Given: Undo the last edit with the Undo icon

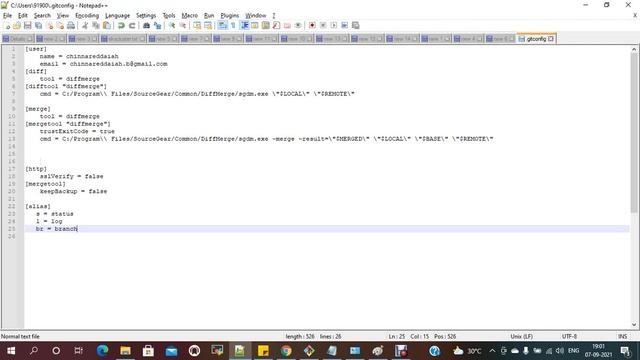Looking at the screenshot, I should click(x=121, y=25).
